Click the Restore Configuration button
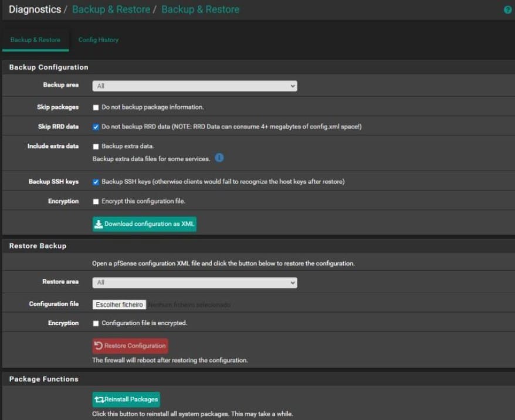The height and width of the screenshot is (420, 515). point(130,346)
